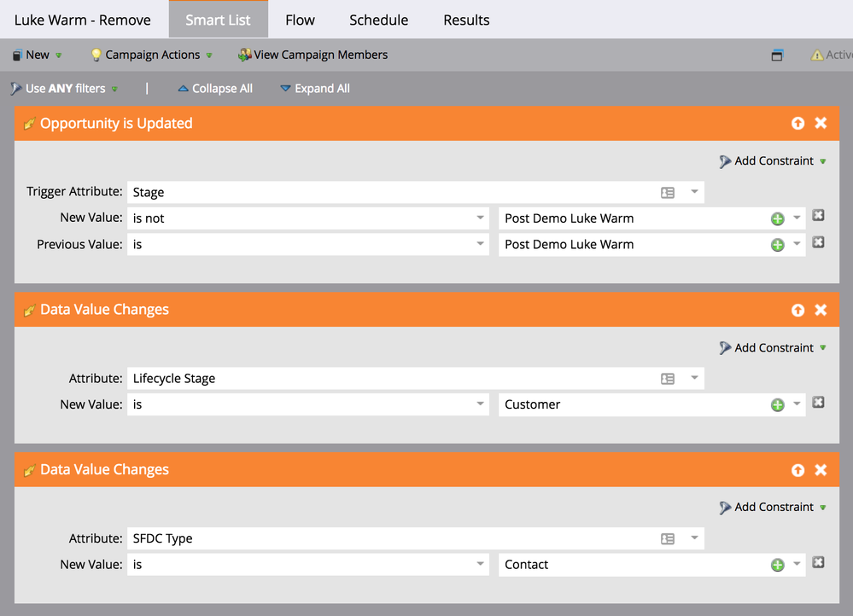Viewport: 853px width, 616px height.
Task: Open Use ANY filters dropdown
Action: [x=64, y=89]
